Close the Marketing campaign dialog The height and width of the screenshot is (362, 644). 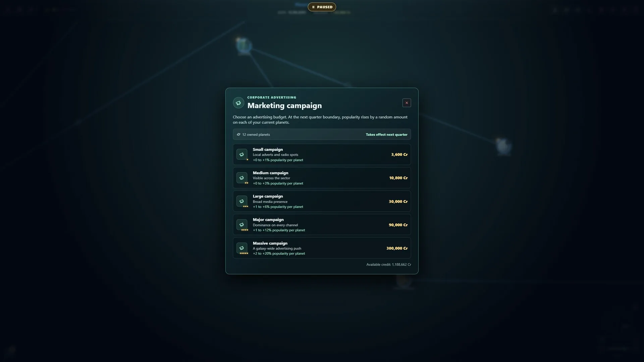[x=407, y=103]
